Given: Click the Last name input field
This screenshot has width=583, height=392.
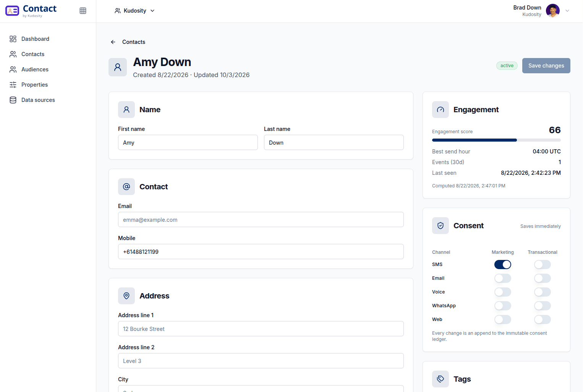Looking at the screenshot, I should tap(334, 142).
